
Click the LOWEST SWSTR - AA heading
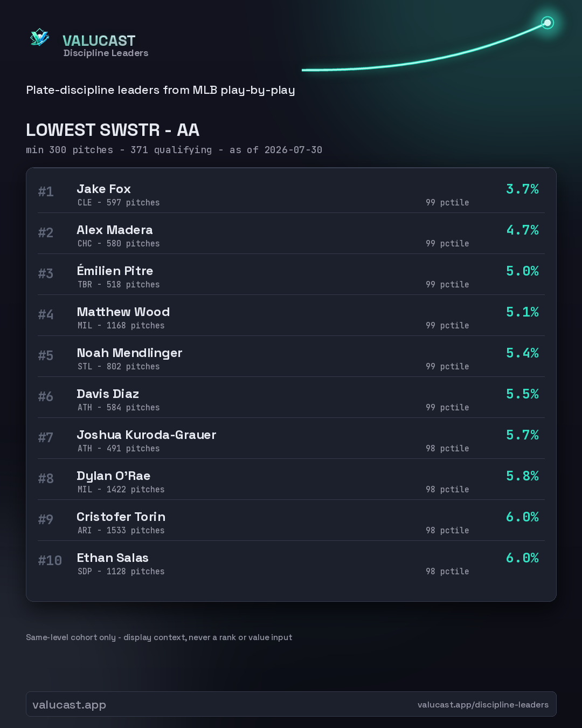[x=113, y=130]
